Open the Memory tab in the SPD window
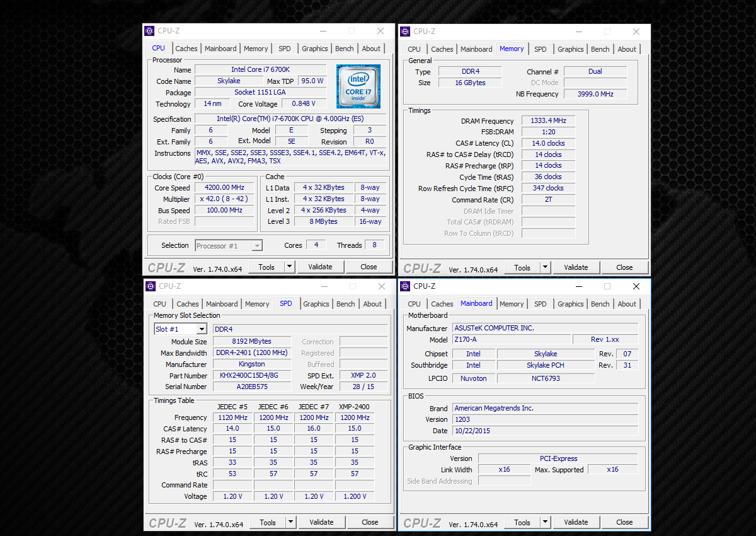The height and width of the screenshot is (536, 756). coord(257,304)
